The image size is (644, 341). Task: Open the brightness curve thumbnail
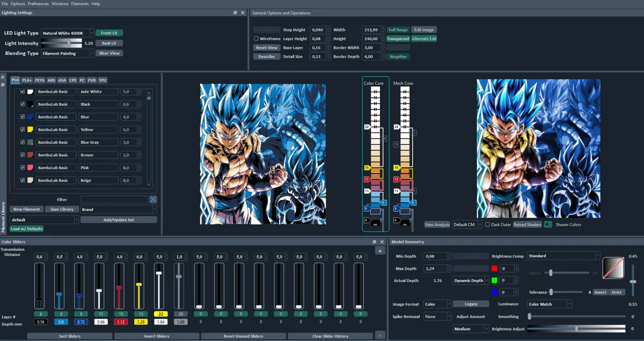click(613, 268)
